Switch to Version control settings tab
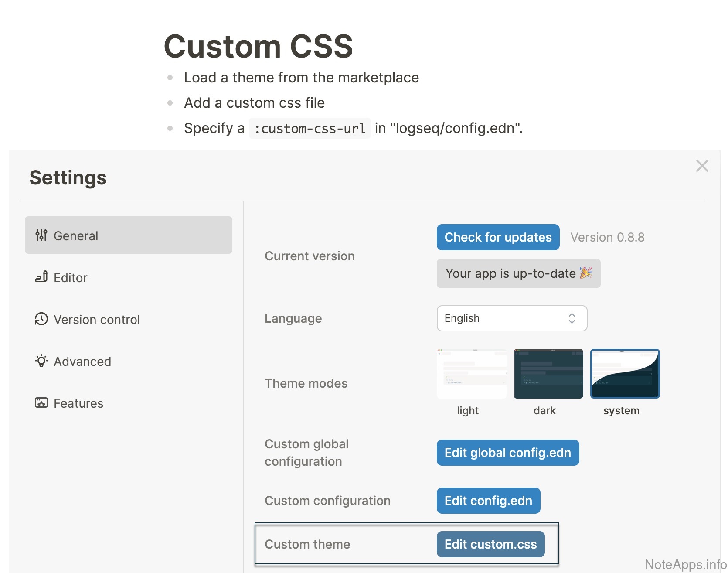 pyautogui.click(x=96, y=320)
